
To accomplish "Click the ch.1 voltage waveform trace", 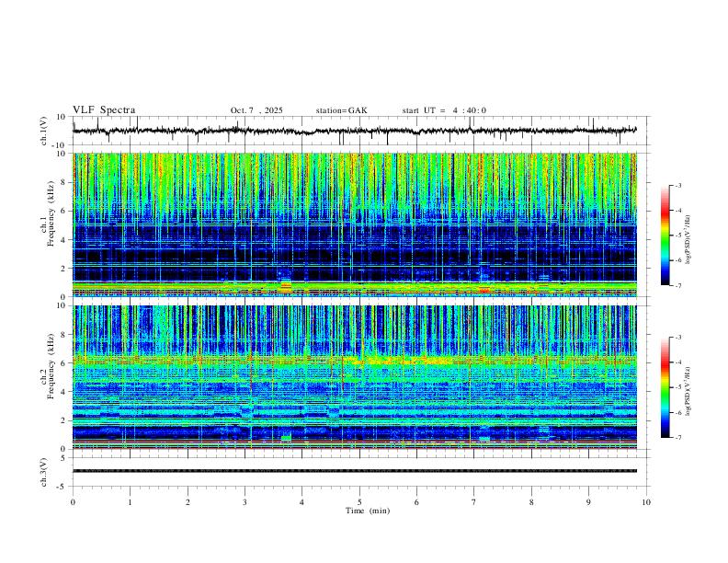I will click(x=355, y=131).
